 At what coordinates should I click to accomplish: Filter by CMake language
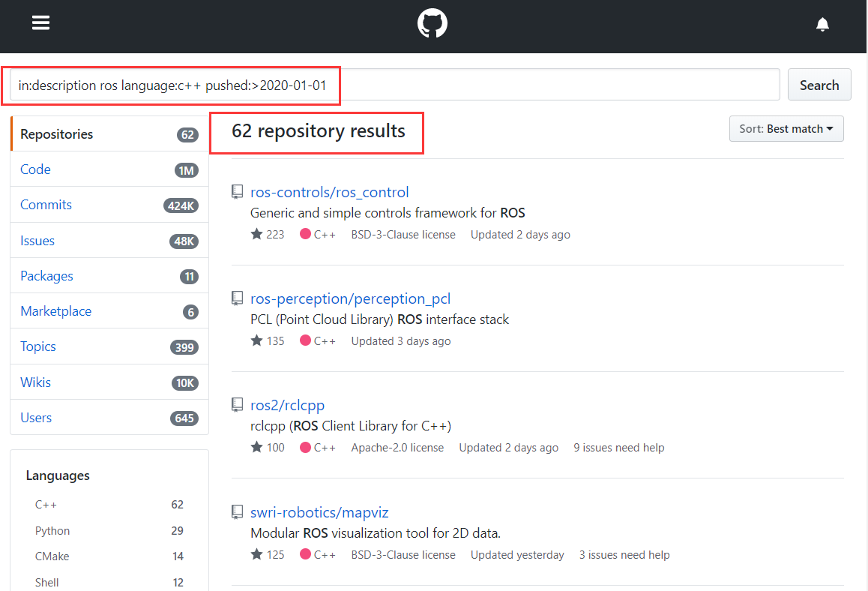pyautogui.click(x=109, y=556)
